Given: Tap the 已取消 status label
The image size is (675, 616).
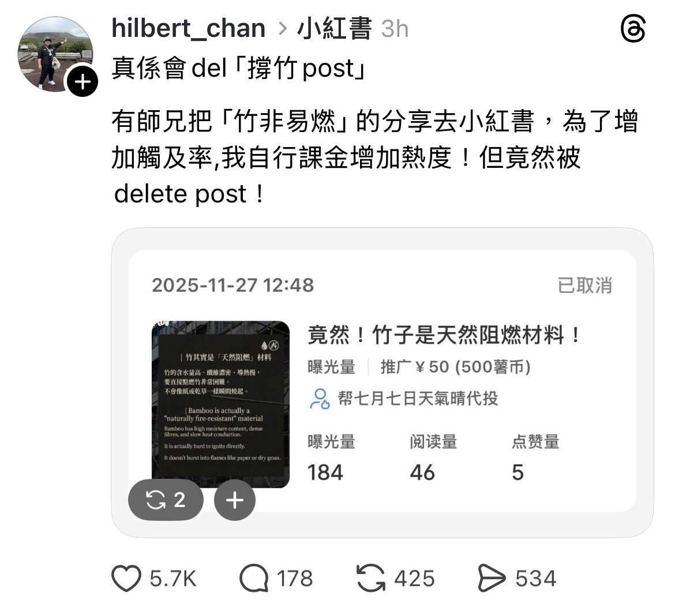Looking at the screenshot, I should pos(584,286).
